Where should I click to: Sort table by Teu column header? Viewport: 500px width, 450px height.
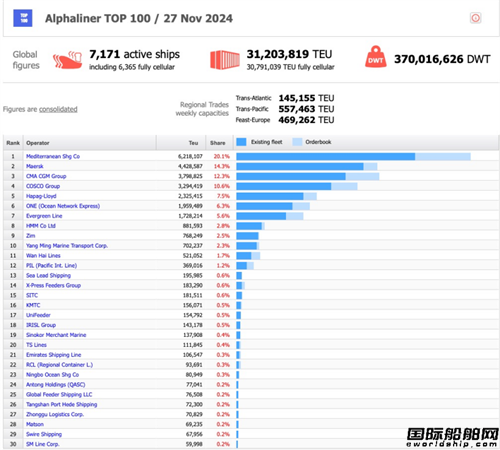point(193,143)
